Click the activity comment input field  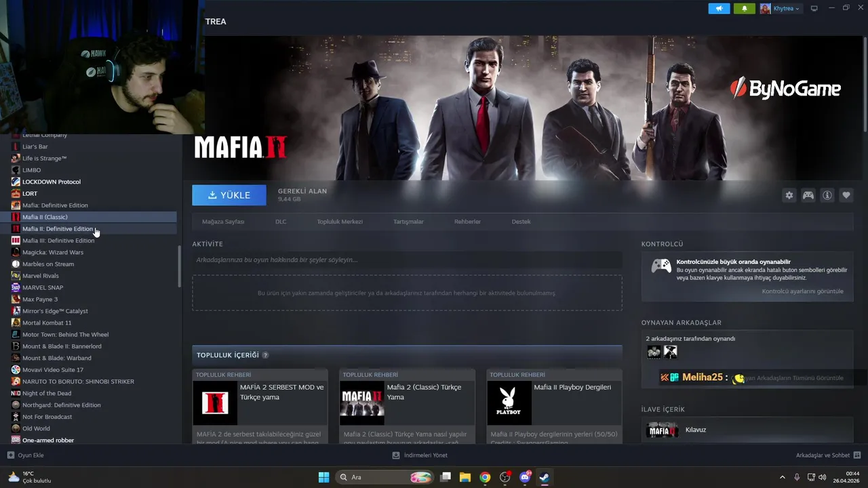[407, 260]
